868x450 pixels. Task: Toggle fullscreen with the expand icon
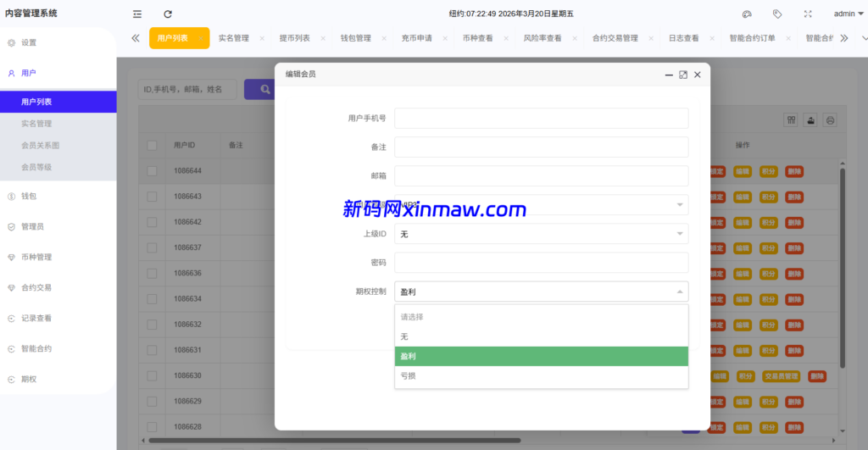point(808,14)
